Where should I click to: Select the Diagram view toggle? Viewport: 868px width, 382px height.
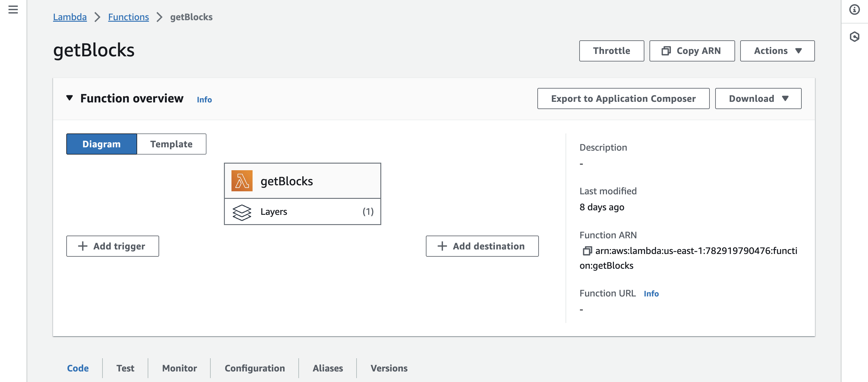[x=102, y=144]
